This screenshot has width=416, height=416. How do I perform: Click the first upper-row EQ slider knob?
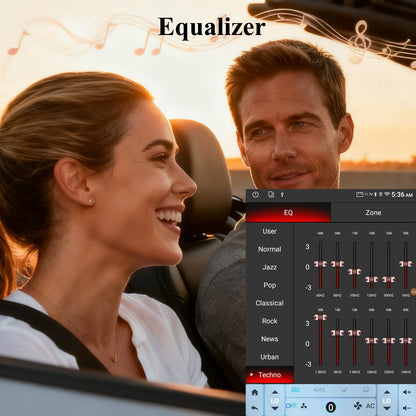click(320, 264)
